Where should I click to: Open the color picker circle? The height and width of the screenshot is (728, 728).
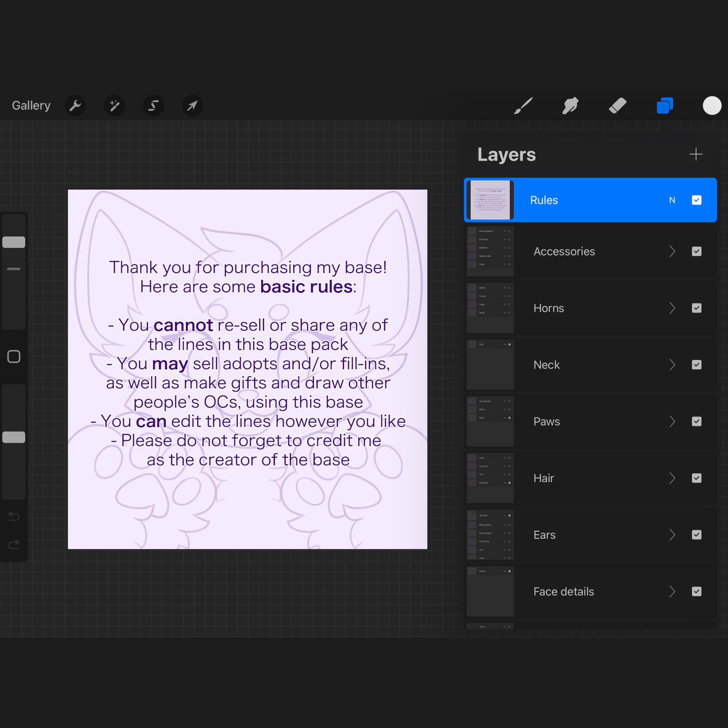[x=712, y=105]
